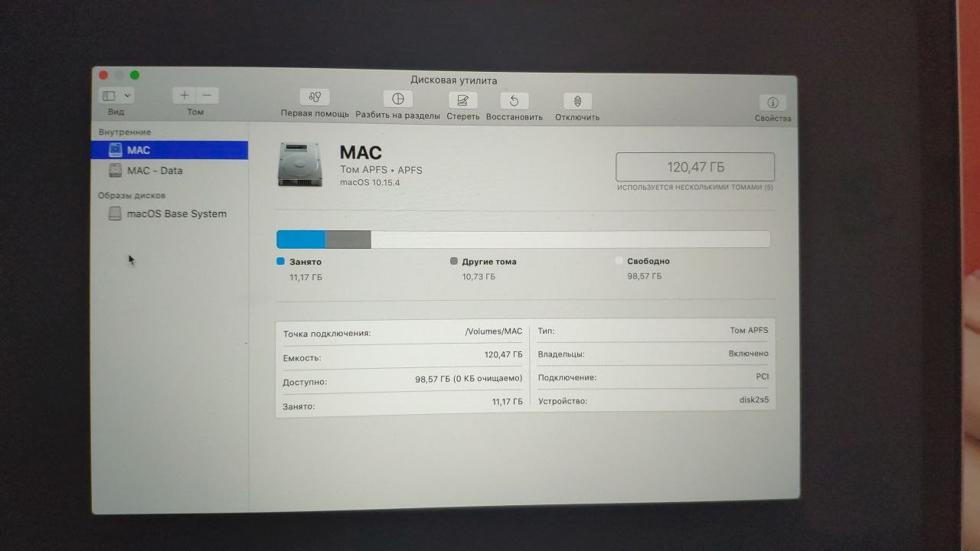The image size is (980, 551).
Task: Click the MAC - Data disk icon
Action: (115, 171)
